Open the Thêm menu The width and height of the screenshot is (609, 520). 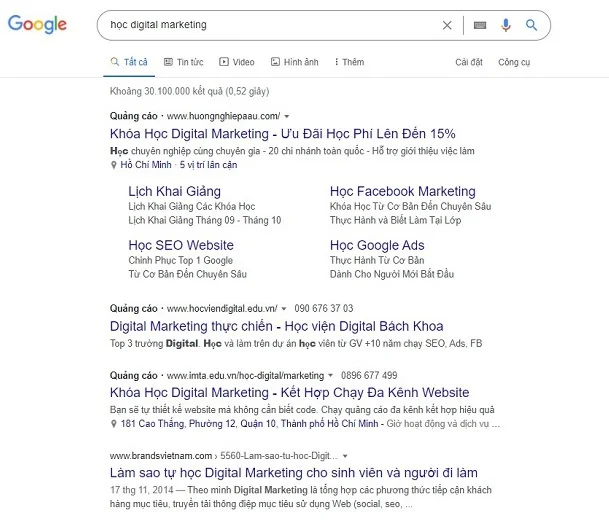pyautogui.click(x=348, y=62)
